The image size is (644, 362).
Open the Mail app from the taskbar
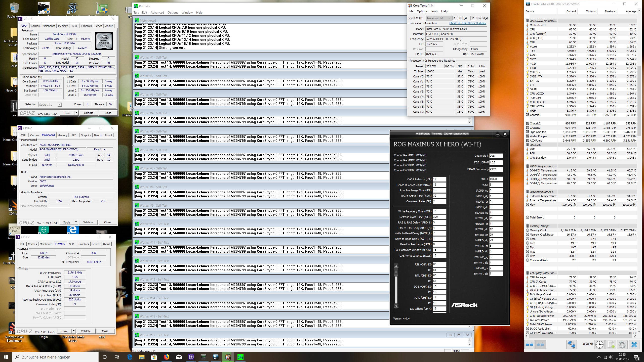coord(179,357)
